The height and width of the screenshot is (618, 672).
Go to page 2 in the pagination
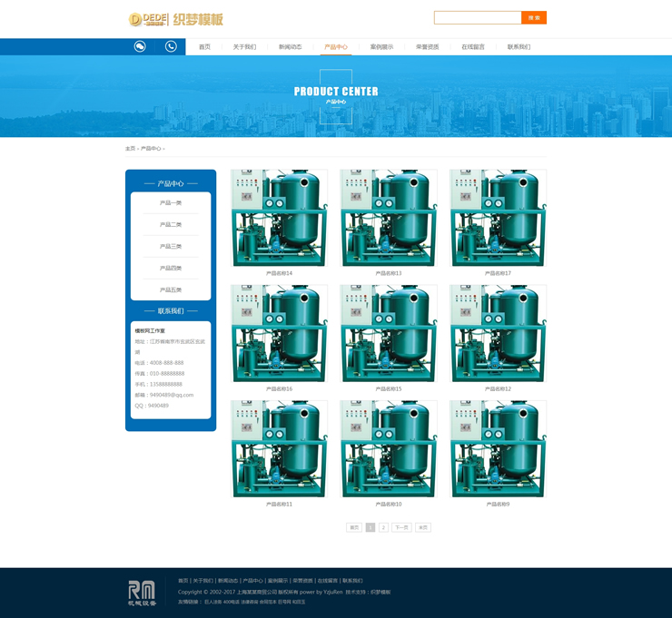point(383,527)
